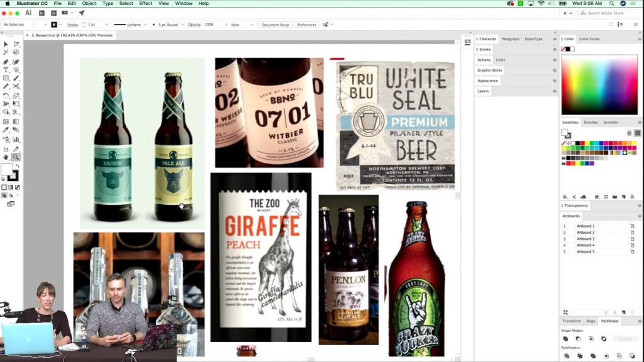This screenshot has width=644, height=362.
Task: Set paint mode to Color
Action: point(4,187)
